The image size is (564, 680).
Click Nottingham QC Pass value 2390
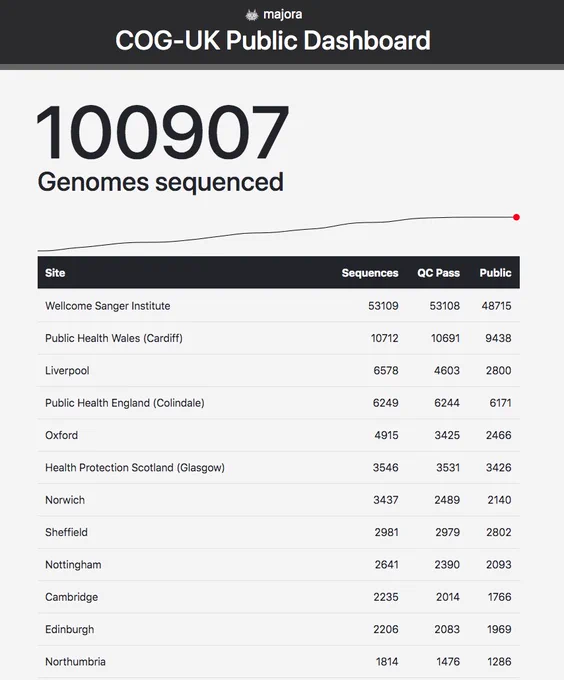[x=447, y=565]
